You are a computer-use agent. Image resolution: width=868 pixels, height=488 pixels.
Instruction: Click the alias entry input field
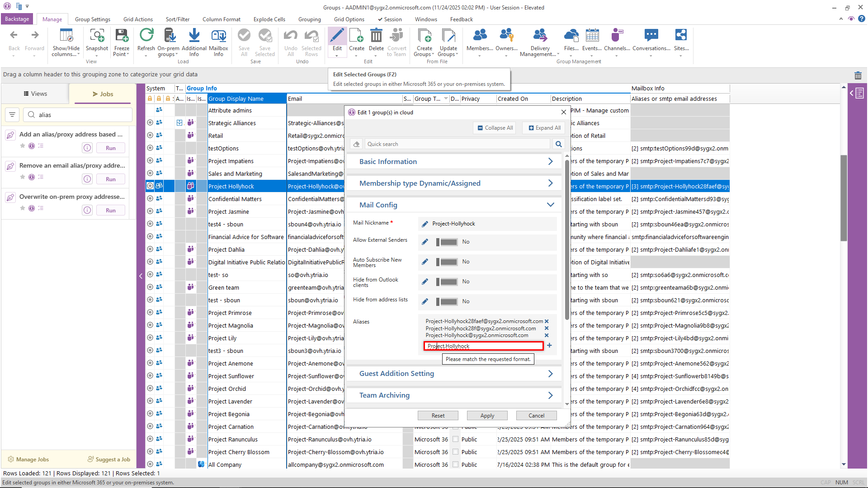coord(484,346)
